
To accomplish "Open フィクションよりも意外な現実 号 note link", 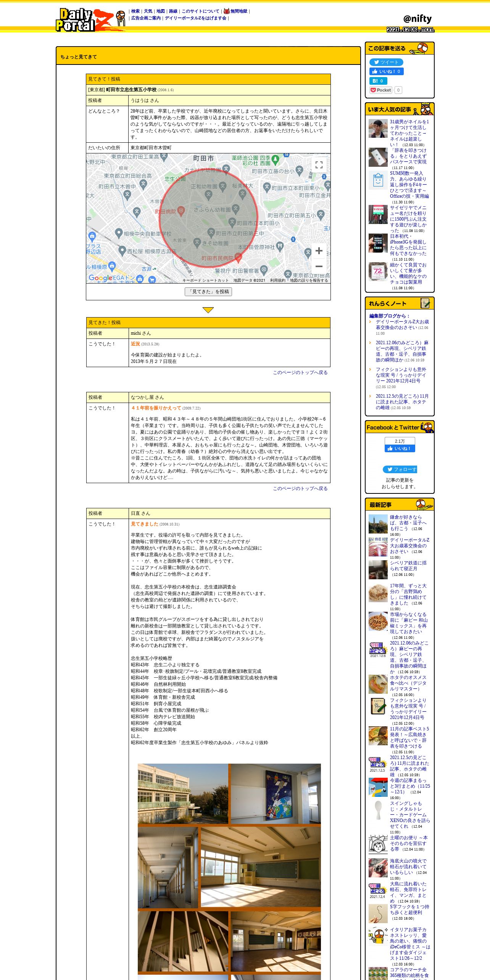I will point(401,375).
